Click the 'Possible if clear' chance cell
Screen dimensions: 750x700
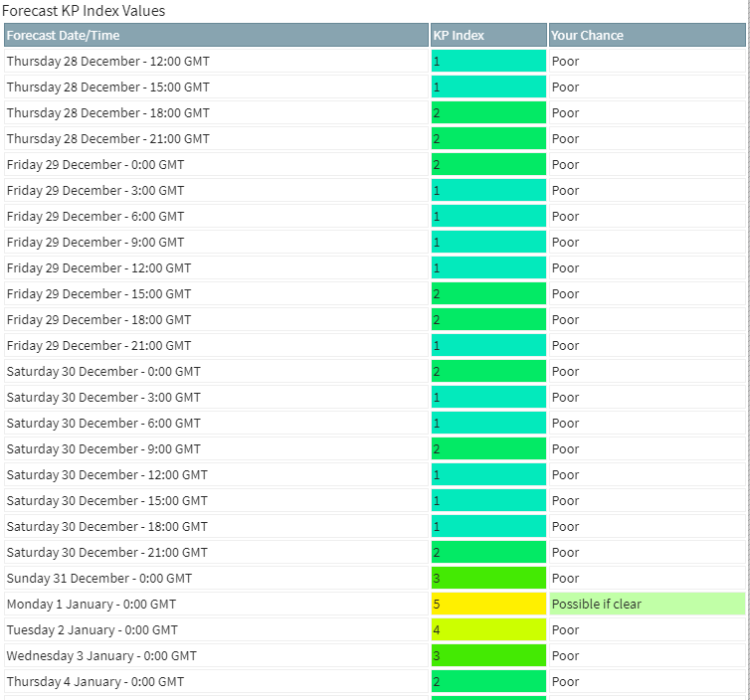click(x=648, y=604)
